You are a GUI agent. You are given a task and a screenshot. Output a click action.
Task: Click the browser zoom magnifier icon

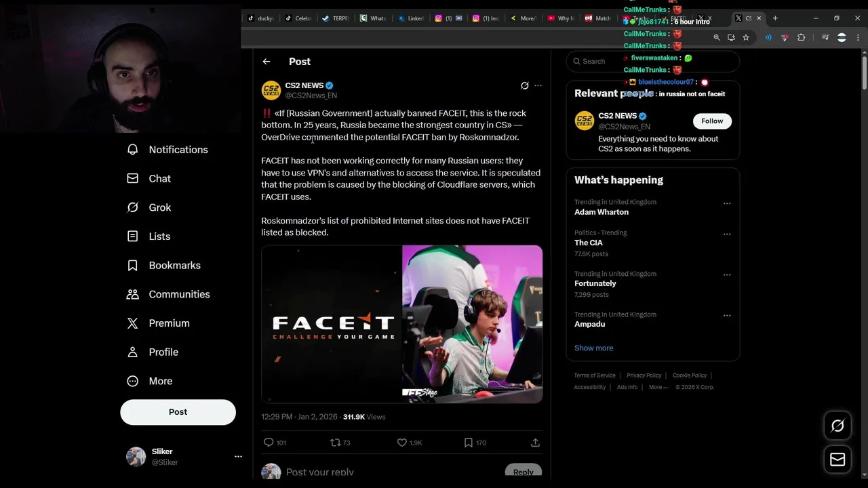tap(717, 38)
